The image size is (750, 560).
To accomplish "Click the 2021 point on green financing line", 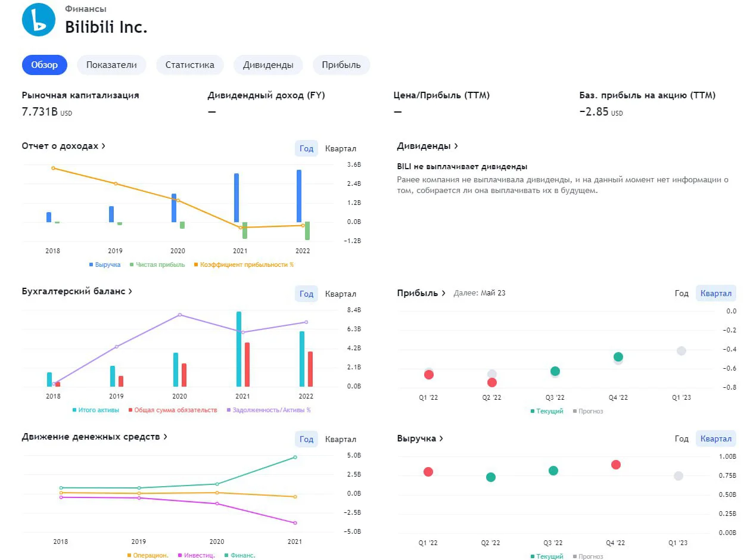I will [x=295, y=457].
